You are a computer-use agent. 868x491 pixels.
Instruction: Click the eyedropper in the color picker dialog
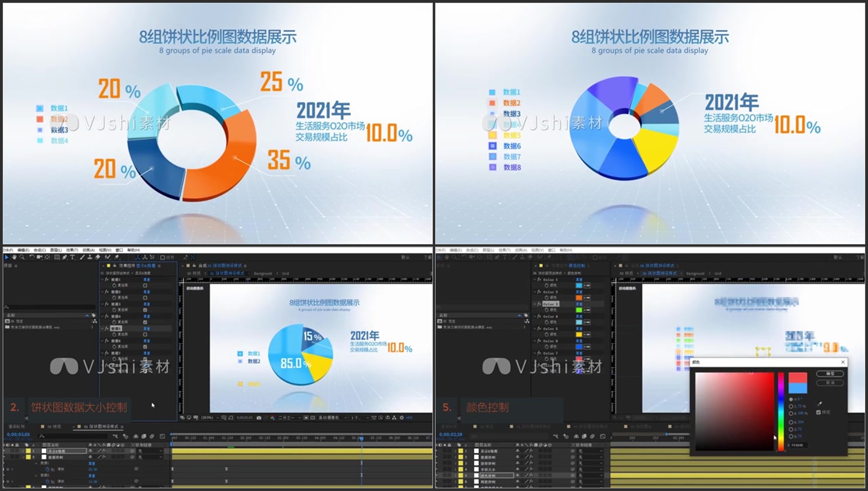point(819,404)
